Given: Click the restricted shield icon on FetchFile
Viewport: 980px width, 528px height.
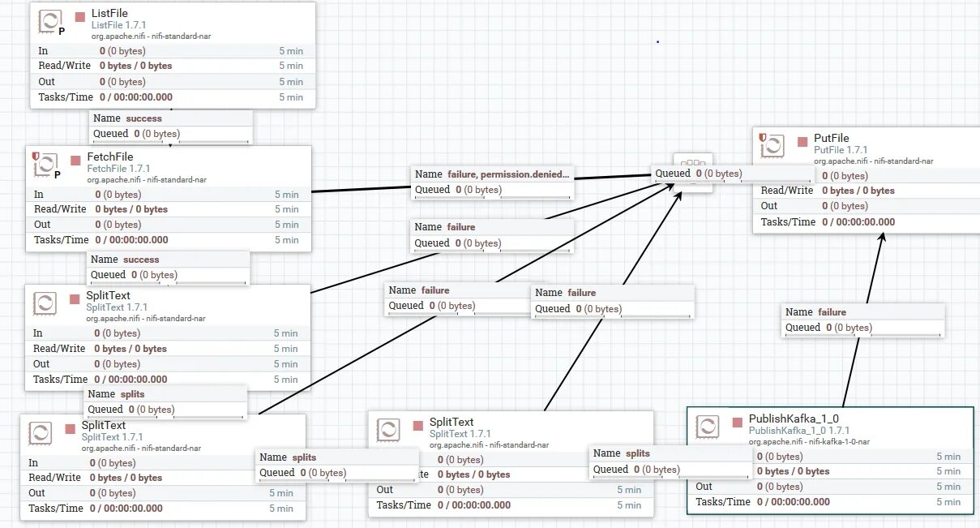Looking at the screenshot, I should point(35,156).
